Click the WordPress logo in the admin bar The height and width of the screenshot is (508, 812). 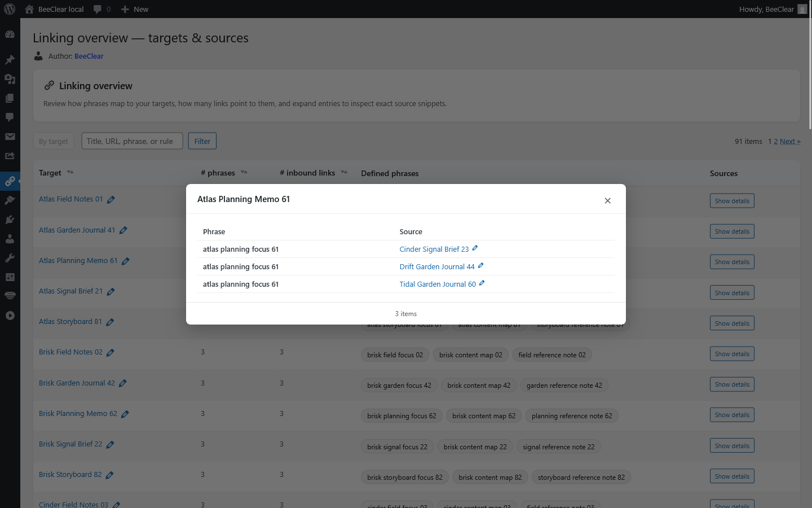[10, 9]
